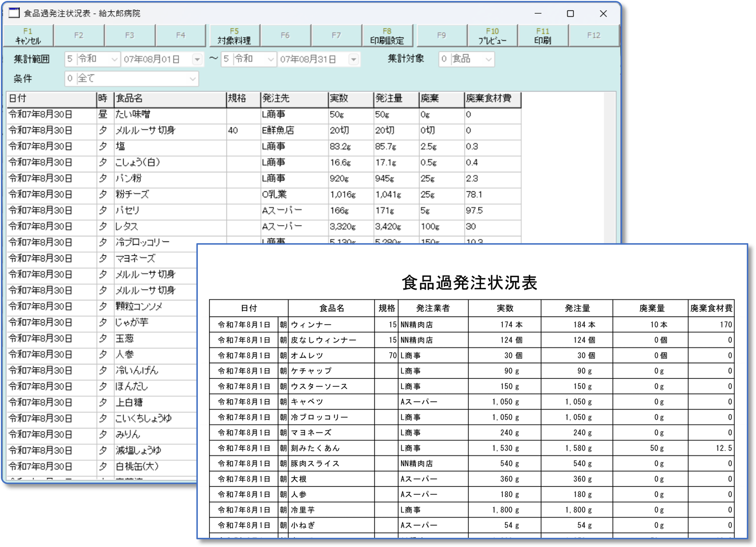Expand the end-date era 令和 dropdown
This screenshot has width=756, height=547.
(270, 59)
